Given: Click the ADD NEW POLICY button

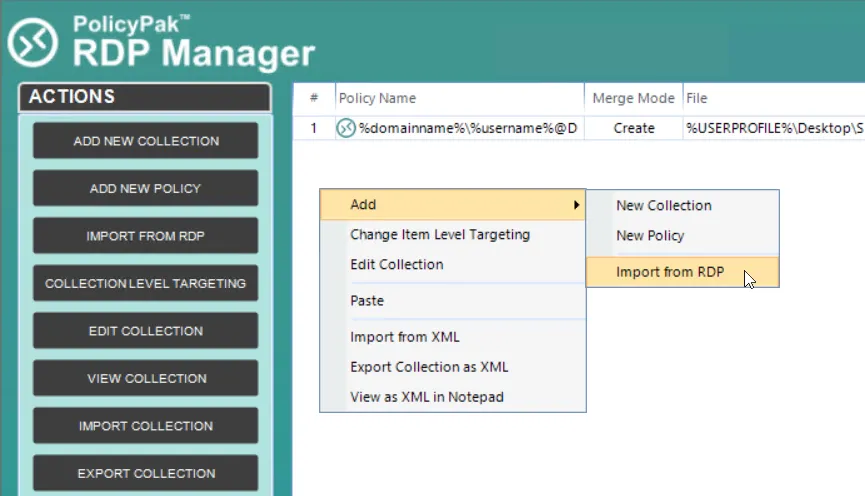Looking at the screenshot, I should click(146, 188).
